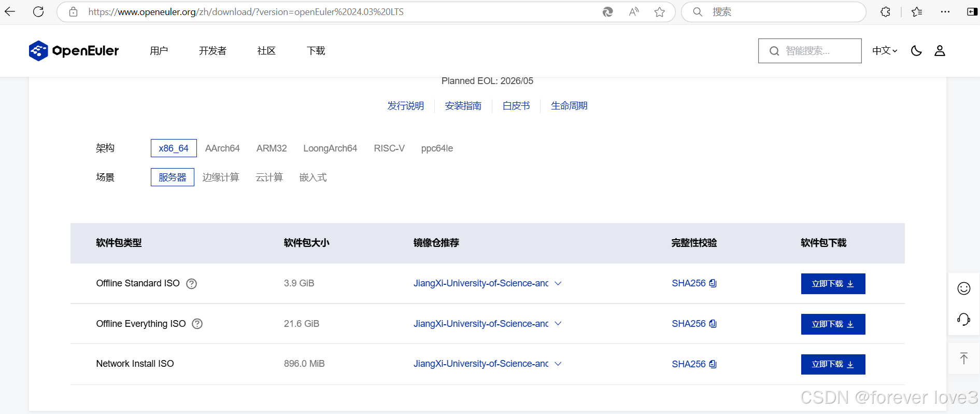Click the magnifier icon in 智能搜索 box
This screenshot has height=414, width=980.
click(x=774, y=51)
